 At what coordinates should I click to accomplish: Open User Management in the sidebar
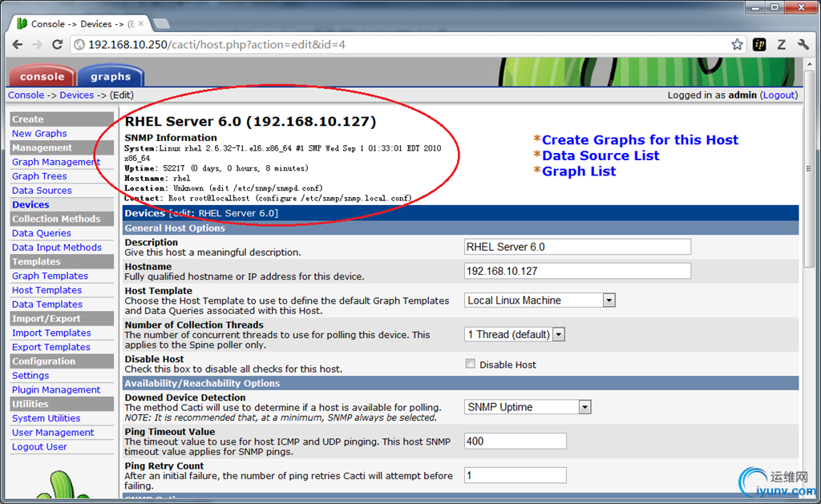tap(53, 433)
